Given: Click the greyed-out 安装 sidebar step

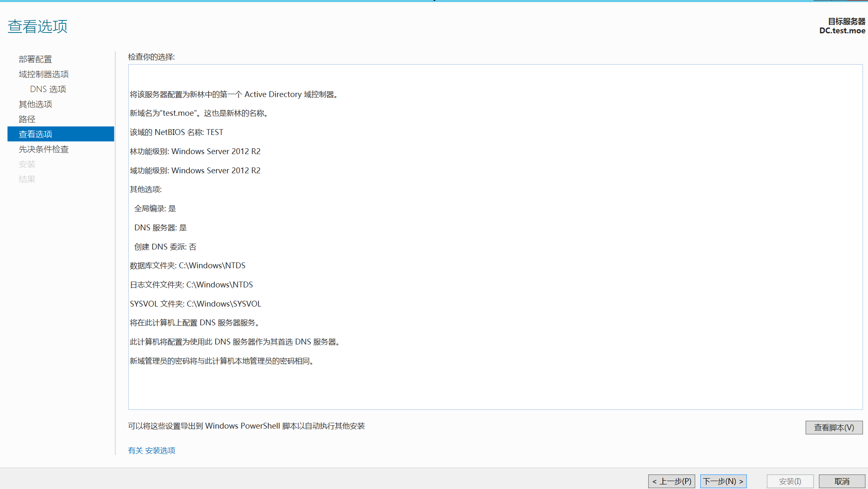Looking at the screenshot, I should 27,164.
